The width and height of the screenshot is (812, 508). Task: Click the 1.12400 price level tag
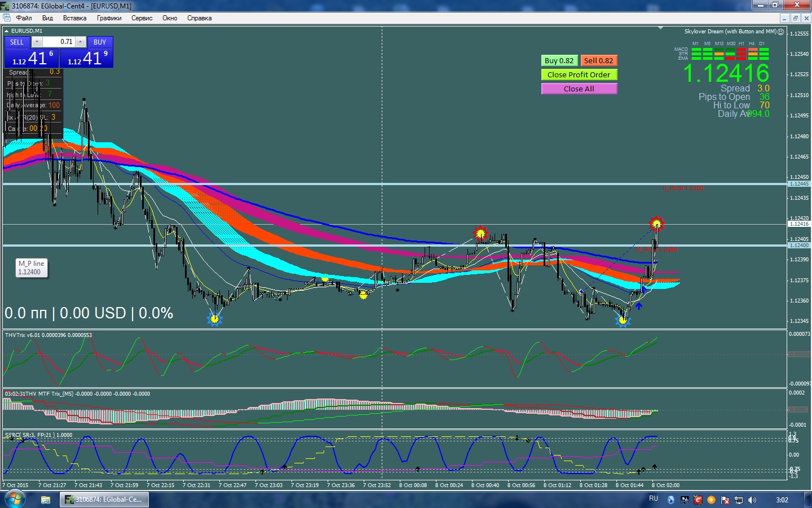(x=799, y=246)
